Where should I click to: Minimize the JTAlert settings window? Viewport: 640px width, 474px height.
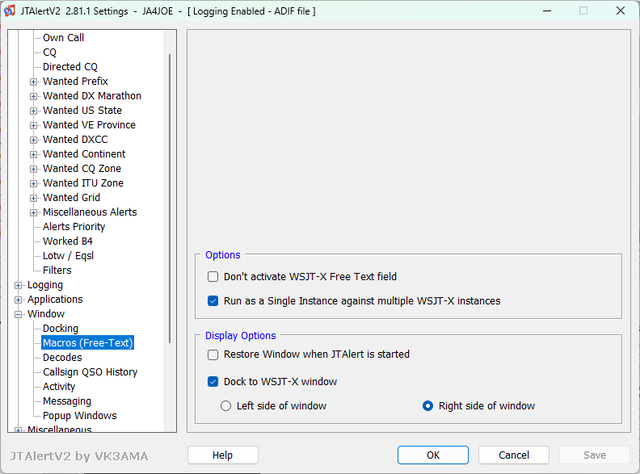coord(547,11)
